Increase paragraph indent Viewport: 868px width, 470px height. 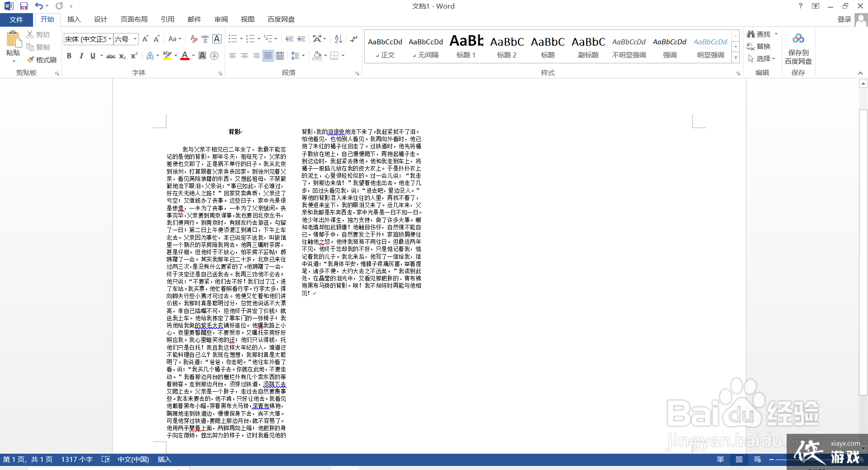pyautogui.click(x=301, y=39)
